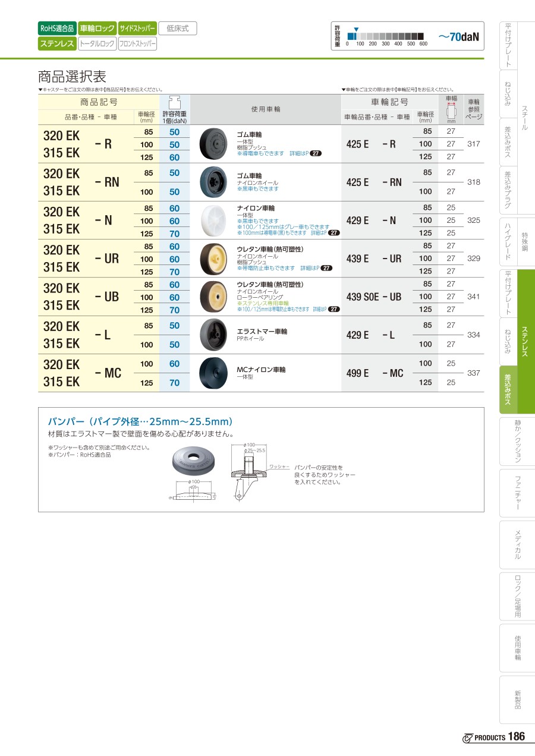Click the weight icon above 許容荷重 column

click(x=174, y=101)
